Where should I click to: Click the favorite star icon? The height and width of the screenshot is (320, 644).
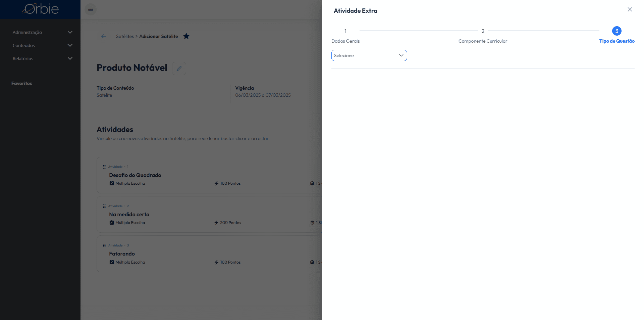(x=186, y=36)
